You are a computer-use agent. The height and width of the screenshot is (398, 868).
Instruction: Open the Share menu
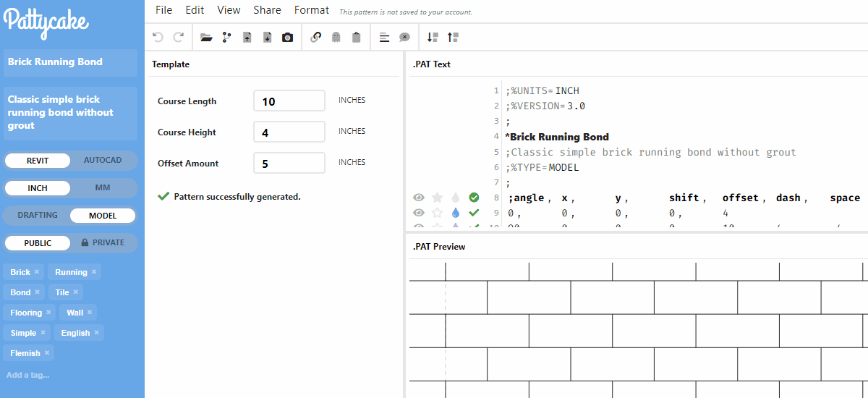tap(267, 10)
